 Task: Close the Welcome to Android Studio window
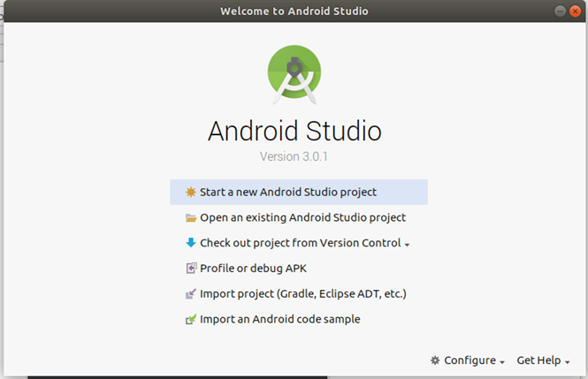point(575,11)
